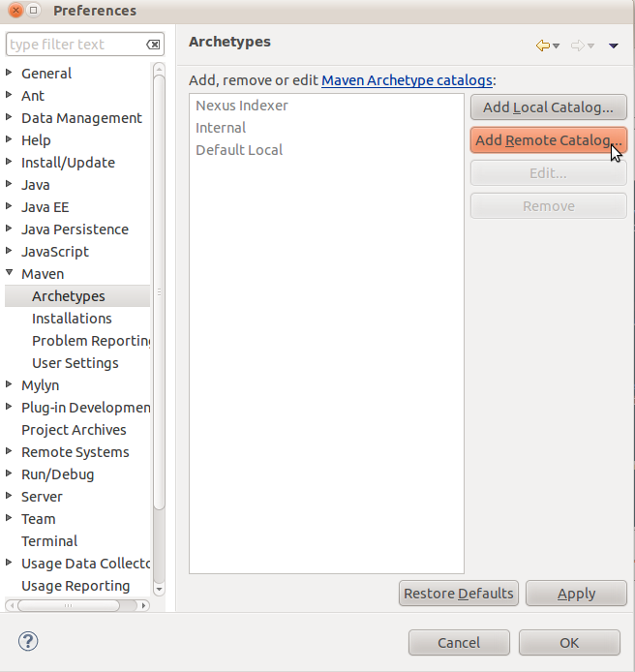This screenshot has width=635, height=672.
Task: Click the back navigation arrow icon
Action: 542,46
